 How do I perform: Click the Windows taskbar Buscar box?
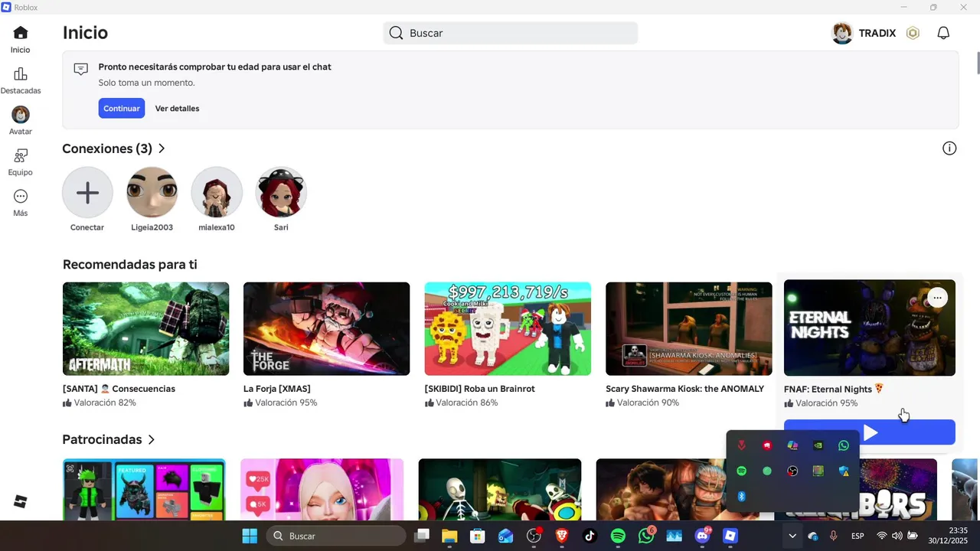(x=336, y=536)
